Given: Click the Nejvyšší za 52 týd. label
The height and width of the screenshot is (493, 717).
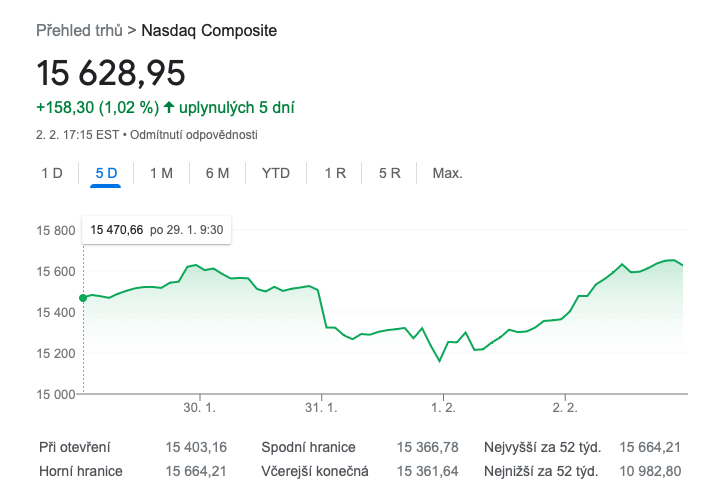Looking at the screenshot, I should [543, 447].
